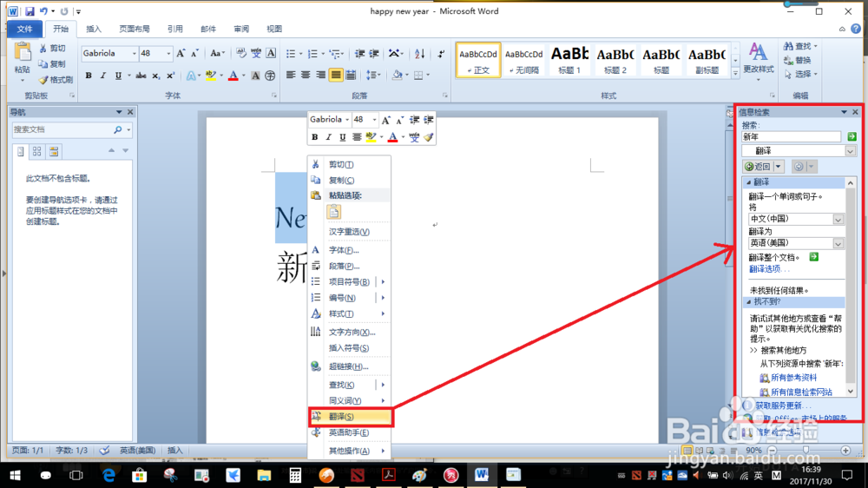Click the show paragraph marks icon
The width and height of the screenshot is (868, 488).
441,54
